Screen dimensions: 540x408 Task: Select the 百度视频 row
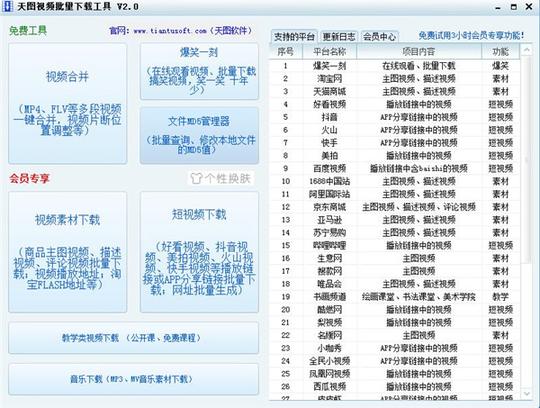(394, 168)
